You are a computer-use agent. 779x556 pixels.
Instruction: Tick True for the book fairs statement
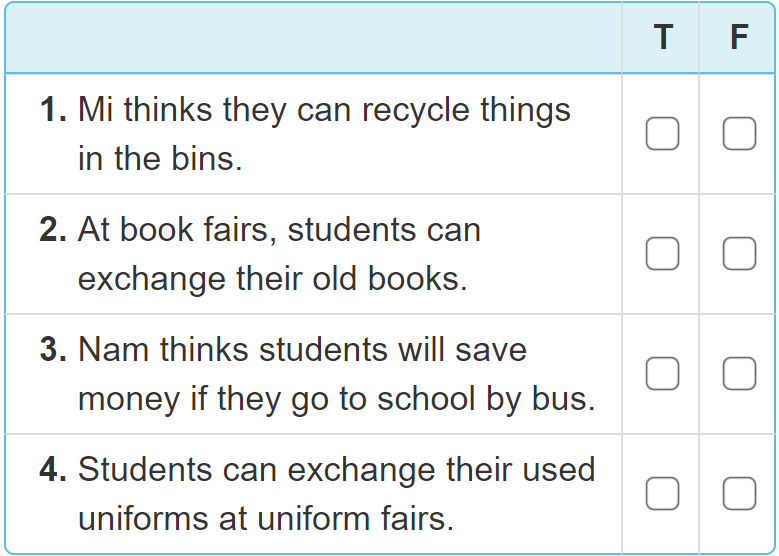tap(662, 254)
